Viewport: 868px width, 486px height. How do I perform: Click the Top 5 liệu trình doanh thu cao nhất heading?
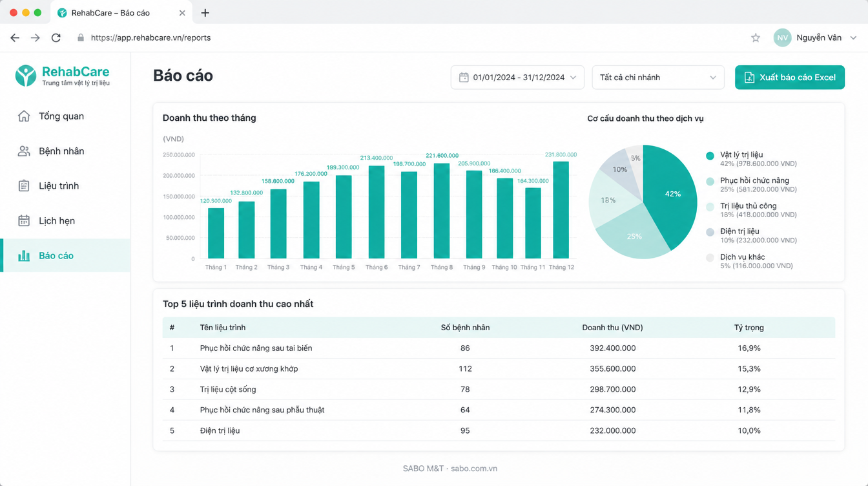tap(238, 304)
